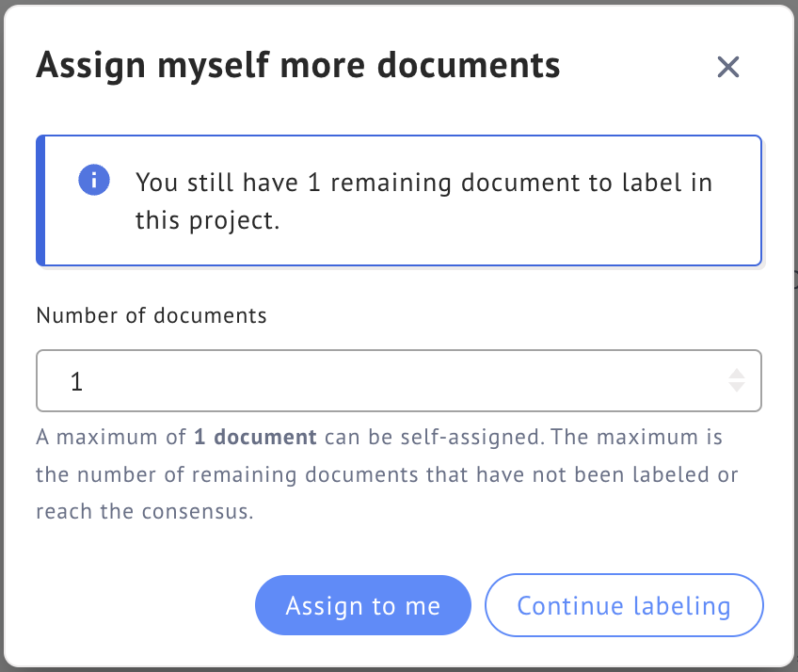Screen dimensions: 798x672
Task: Focus the Number of documents input field
Action: tap(398, 381)
